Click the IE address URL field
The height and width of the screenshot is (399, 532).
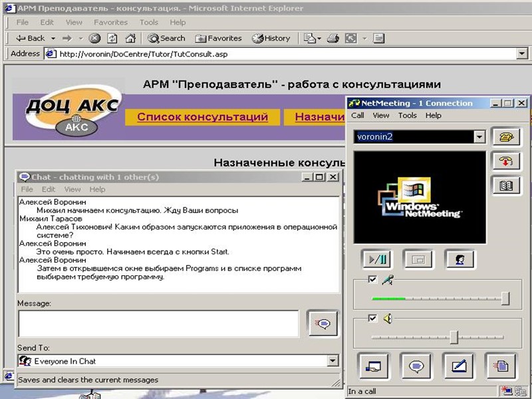pos(287,54)
